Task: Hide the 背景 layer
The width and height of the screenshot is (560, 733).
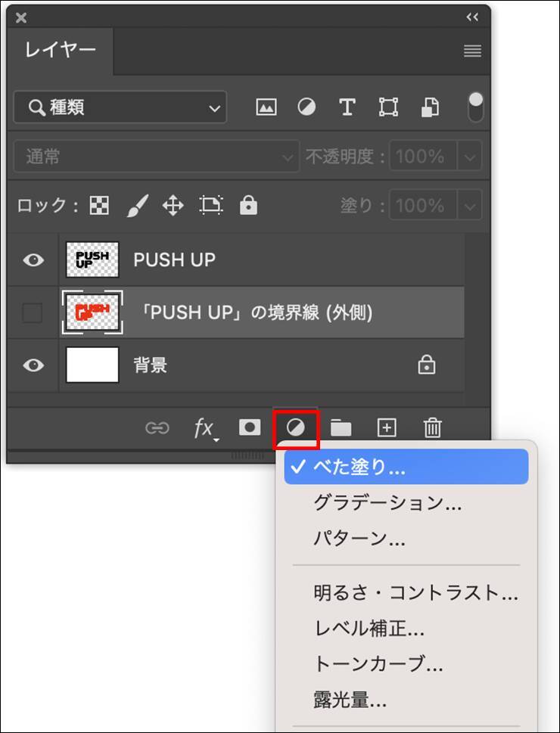Action: (33, 365)
